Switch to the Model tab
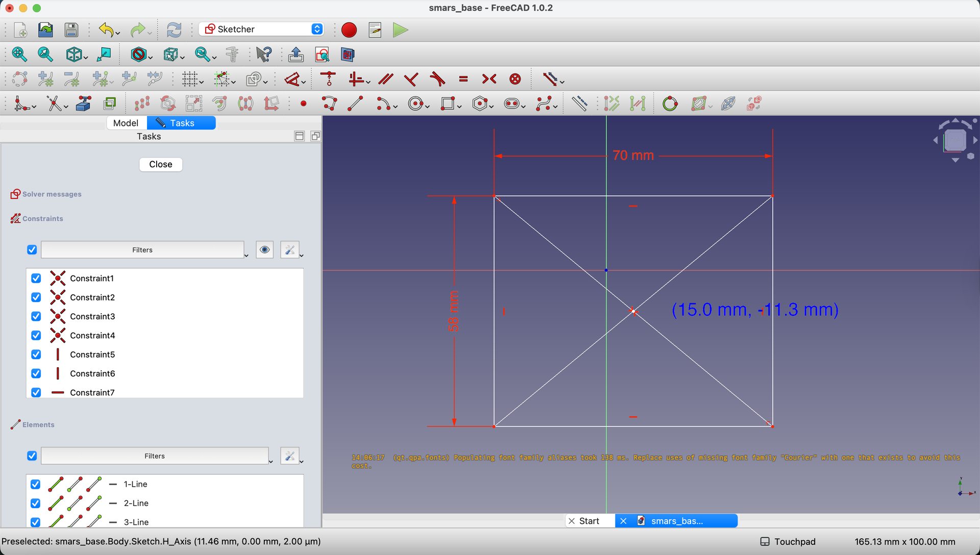 (x=126, y=123)
